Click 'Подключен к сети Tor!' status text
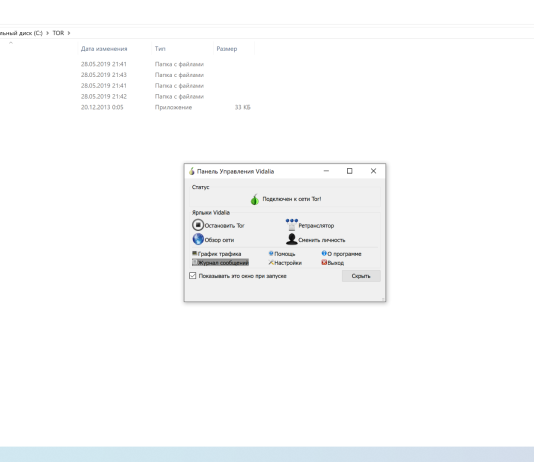Viewport: 534px width, 462px height. pos(292,199)
